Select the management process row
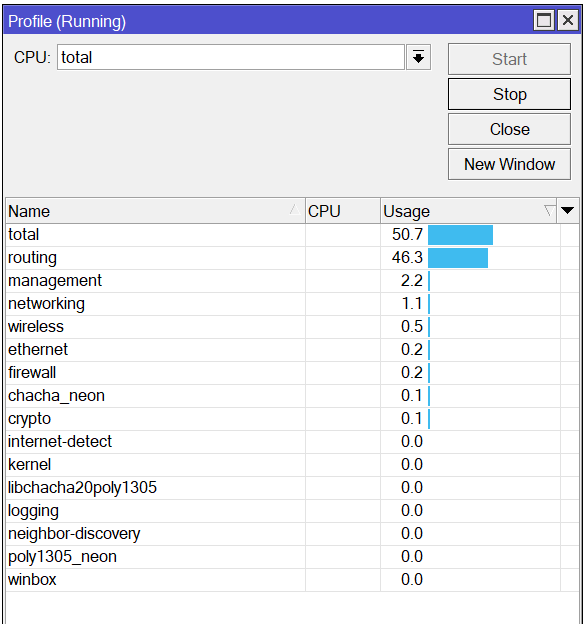 pos(292,281)
